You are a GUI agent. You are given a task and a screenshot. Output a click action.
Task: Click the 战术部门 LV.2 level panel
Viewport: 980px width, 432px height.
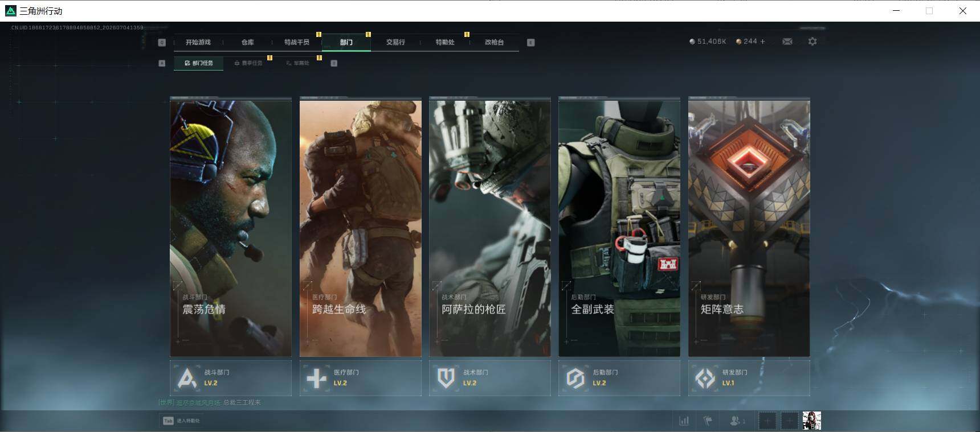pyautogui.click(x=490, y=378)
